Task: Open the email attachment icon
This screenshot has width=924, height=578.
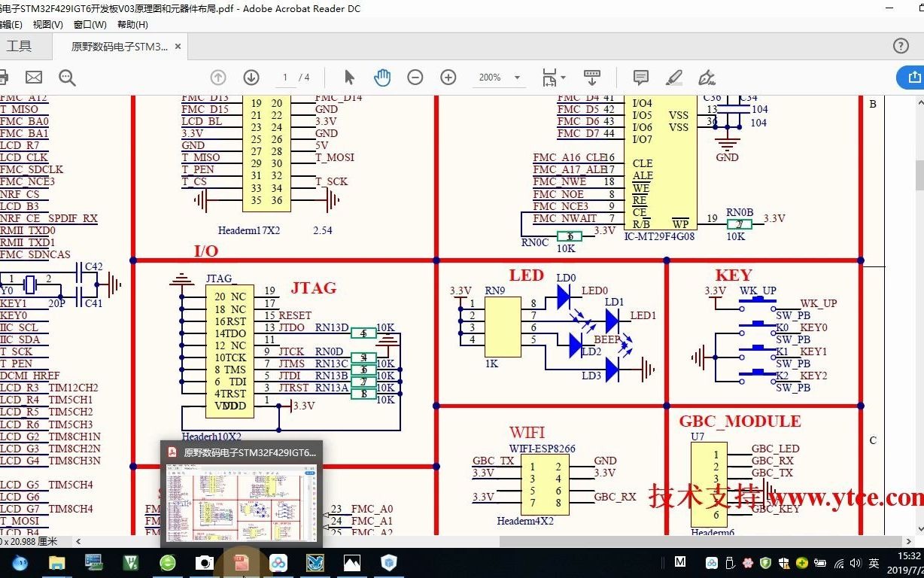Action: (34, 78)
